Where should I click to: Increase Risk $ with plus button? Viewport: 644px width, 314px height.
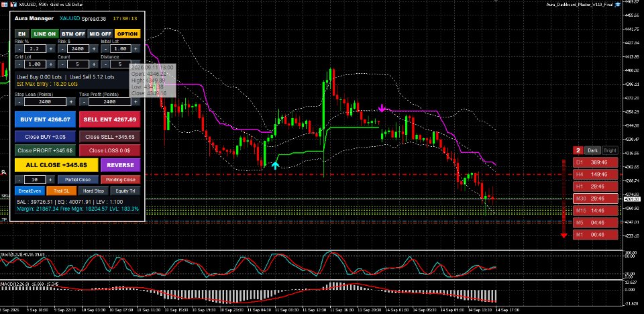[x=94, y=49]
